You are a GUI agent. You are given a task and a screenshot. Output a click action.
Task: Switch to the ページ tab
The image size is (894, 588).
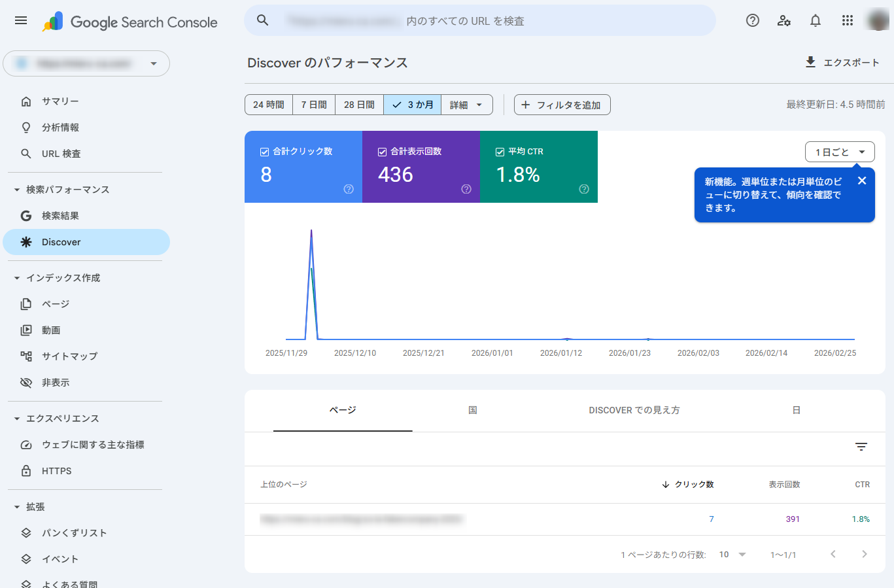(343, 410)
